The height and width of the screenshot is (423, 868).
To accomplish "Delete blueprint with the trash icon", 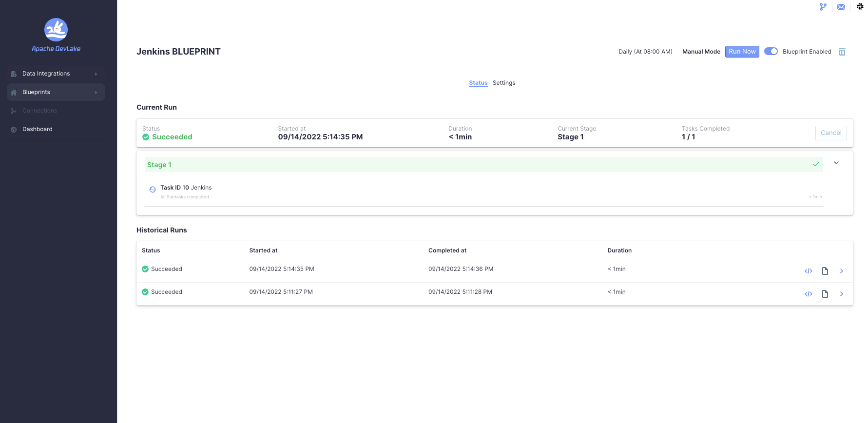I will (842, 52).
